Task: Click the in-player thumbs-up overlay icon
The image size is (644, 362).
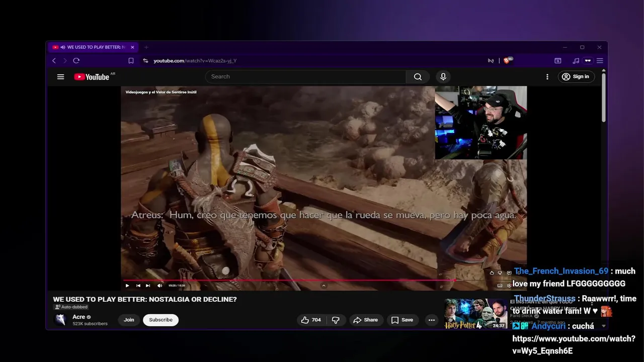Action: point(492,273)
